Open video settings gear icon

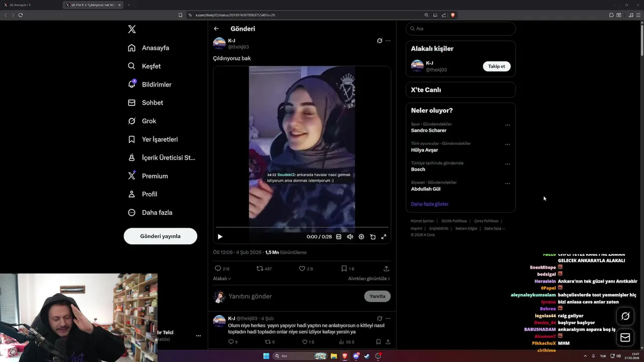361,237
